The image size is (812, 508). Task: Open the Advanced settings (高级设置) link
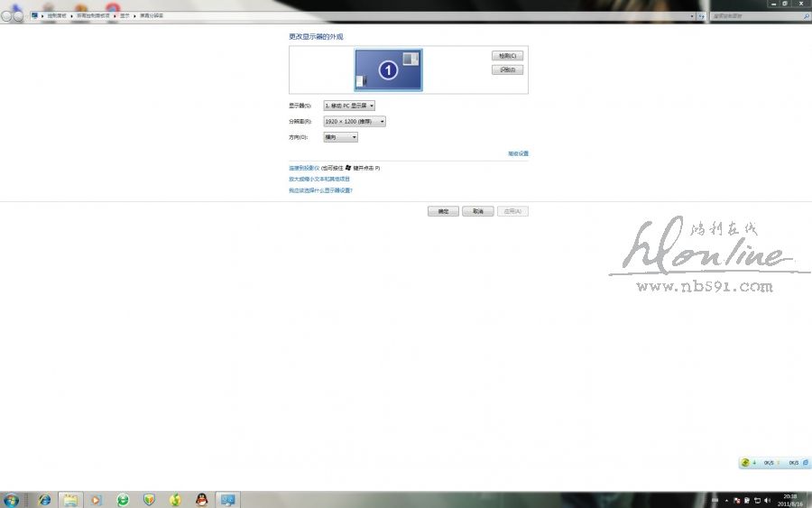[x=518, y=153]
